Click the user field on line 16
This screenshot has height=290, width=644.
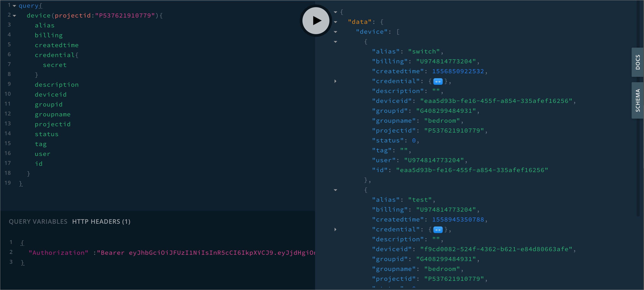[42, 154]
